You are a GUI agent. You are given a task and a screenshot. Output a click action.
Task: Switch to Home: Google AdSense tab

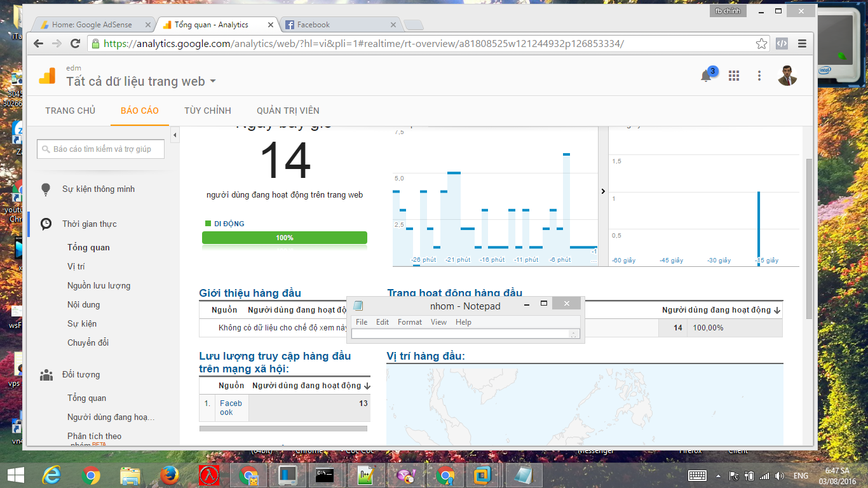pos(92,25)
